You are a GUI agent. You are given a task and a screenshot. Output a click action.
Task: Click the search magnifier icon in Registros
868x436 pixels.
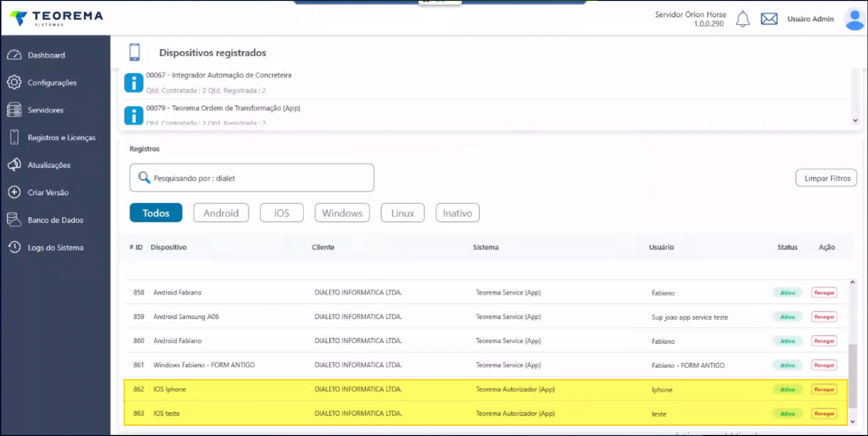point(144,178)
